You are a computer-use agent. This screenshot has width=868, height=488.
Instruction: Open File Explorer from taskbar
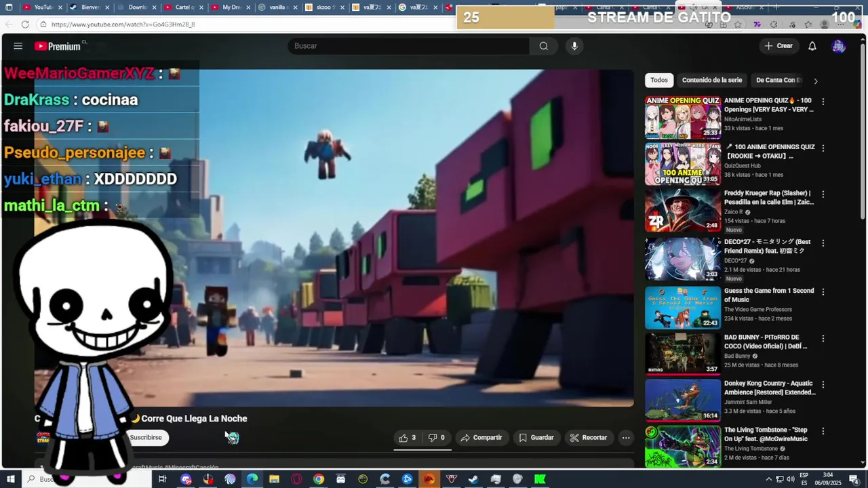pyautogui.click(x=274, y=479)
